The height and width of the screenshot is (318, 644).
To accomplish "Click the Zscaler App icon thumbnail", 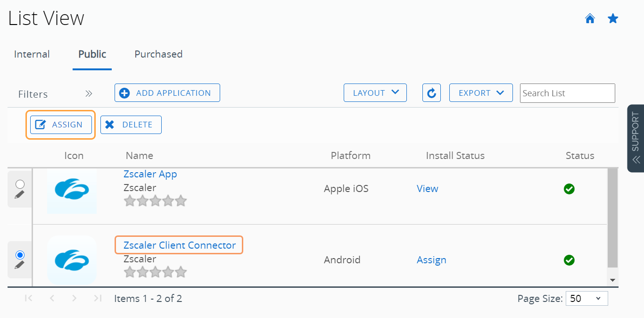I will click(72, 190).
